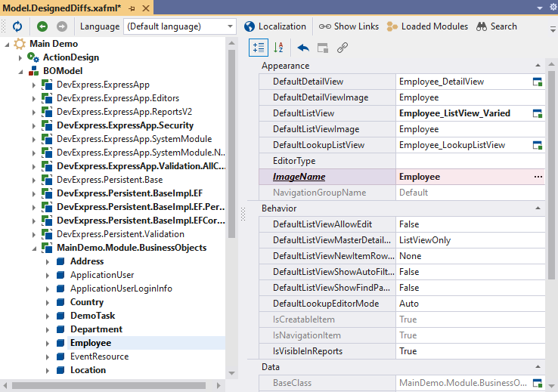Select DevExpress.Persistent.BaseImpl.EF tree item
This screenshot has width=558, height=392.
pyautogui.click(x=129, y=193)
